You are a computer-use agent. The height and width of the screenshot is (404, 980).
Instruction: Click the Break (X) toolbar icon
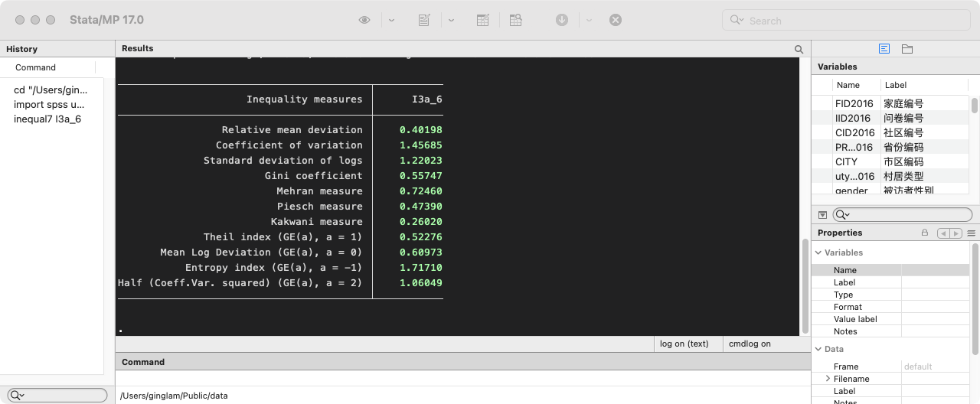pos(616,20)
